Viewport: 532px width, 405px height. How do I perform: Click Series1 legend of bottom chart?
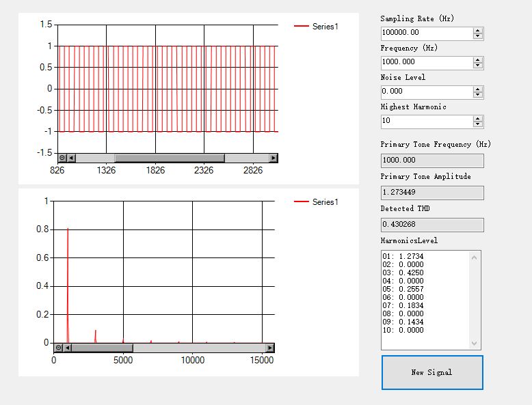tap(316, 201)
